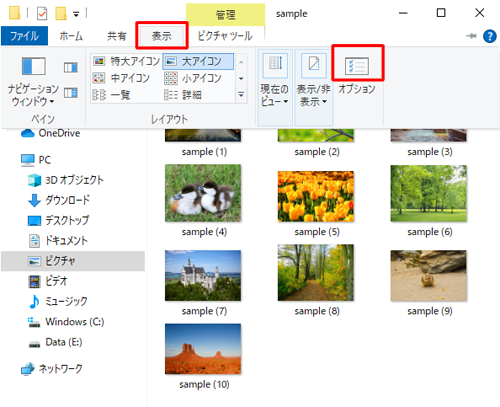Select 特大アイコン layout

pos(126,61)
